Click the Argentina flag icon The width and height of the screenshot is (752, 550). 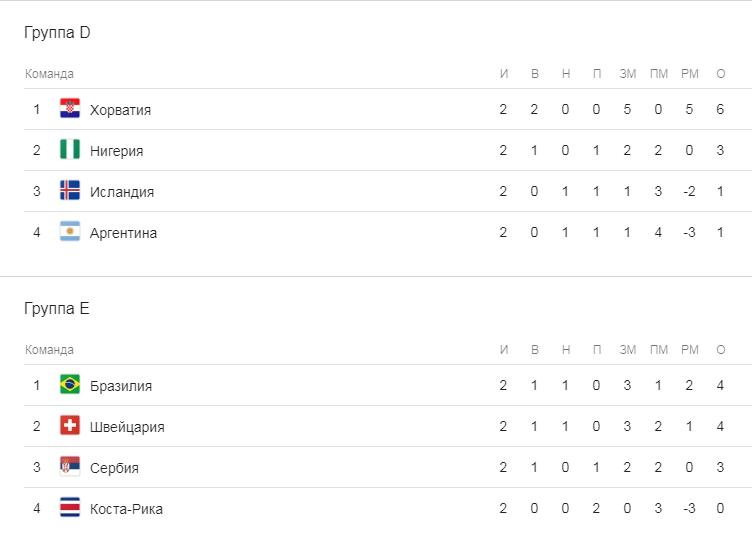(x=70, y=232)
